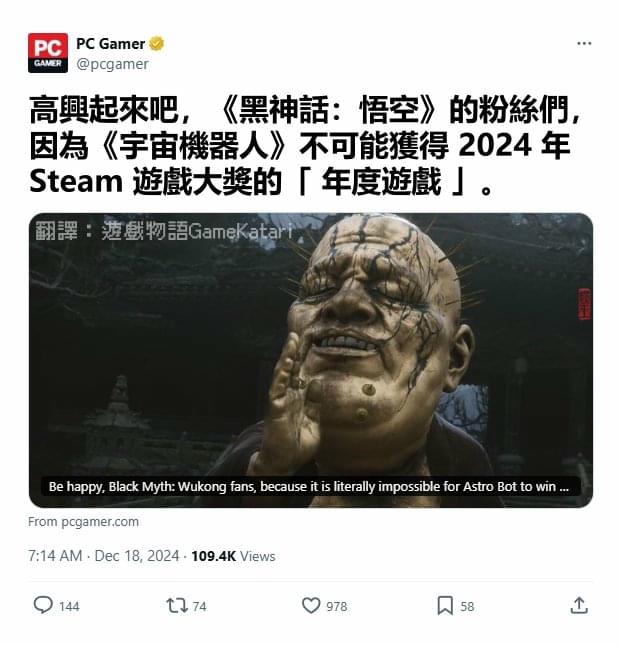Open the PC Gamer profile avatar
Image resolution: width=620 pixels, height=645 pixels.
[48, 53]
